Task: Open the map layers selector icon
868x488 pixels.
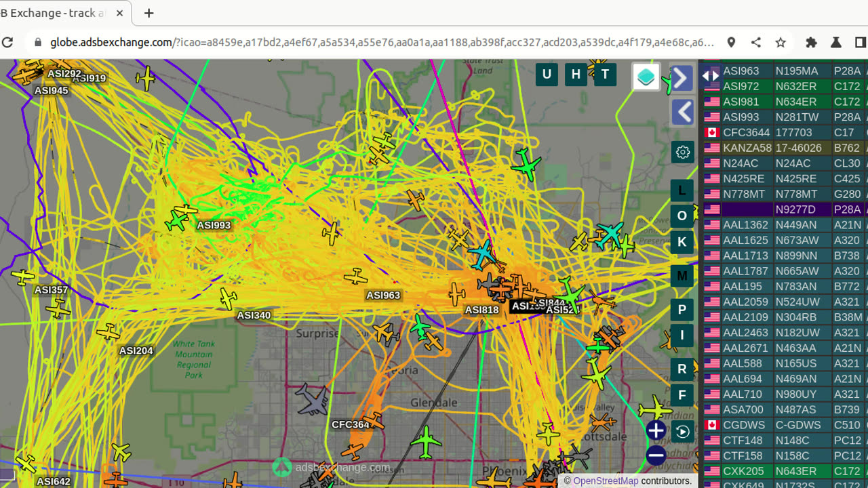Action: click(x=646, y=77)
